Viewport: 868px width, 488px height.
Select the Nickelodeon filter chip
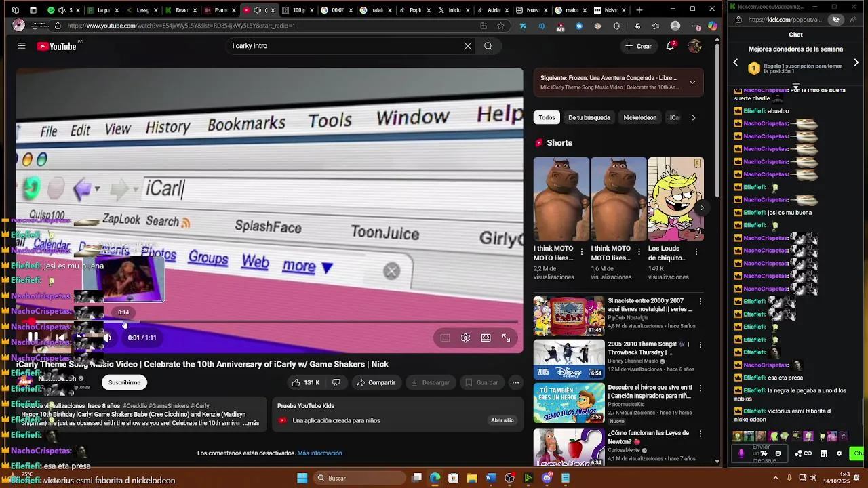point(639,117)
